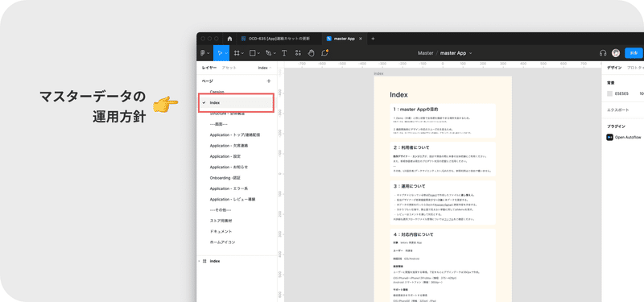The height and width of the screenshot is (302, 644).
Task: Start an audio conversation with headphones icon
Action: coord(603,53)
